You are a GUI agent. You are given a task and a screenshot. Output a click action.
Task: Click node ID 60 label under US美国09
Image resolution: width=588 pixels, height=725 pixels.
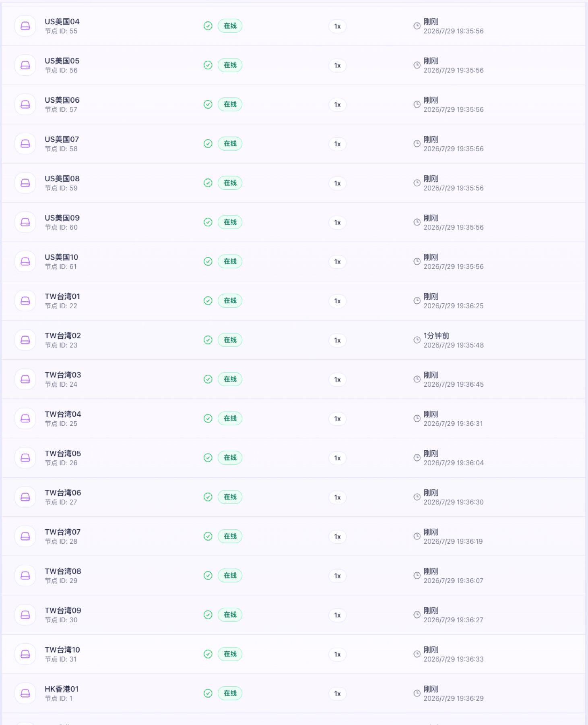pos(61,227)
